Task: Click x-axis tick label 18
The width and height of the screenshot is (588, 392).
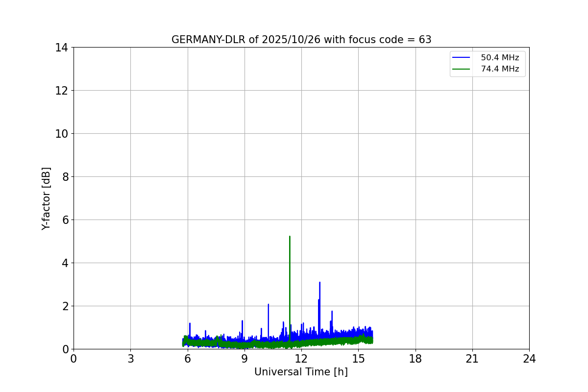Action: (x=416, y=359)
